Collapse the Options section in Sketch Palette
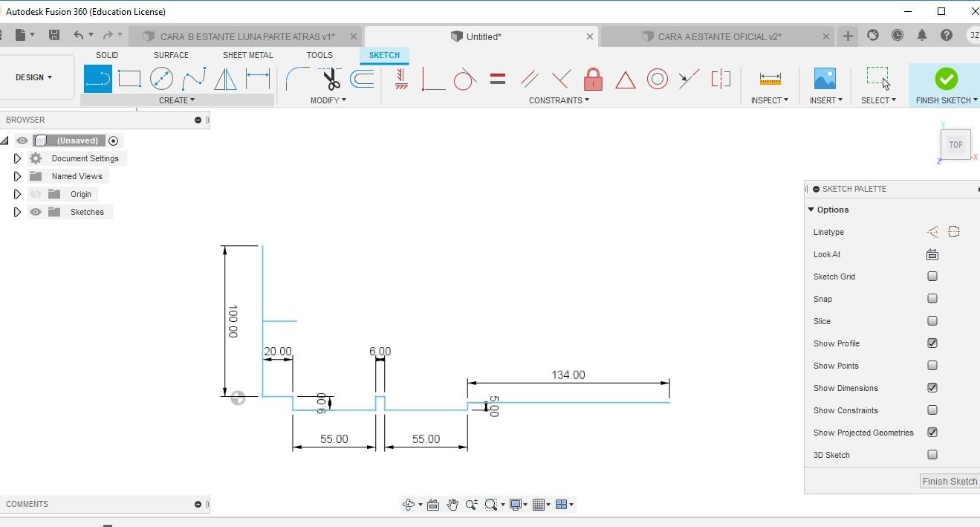980x527 pixels. coord(811,210)
